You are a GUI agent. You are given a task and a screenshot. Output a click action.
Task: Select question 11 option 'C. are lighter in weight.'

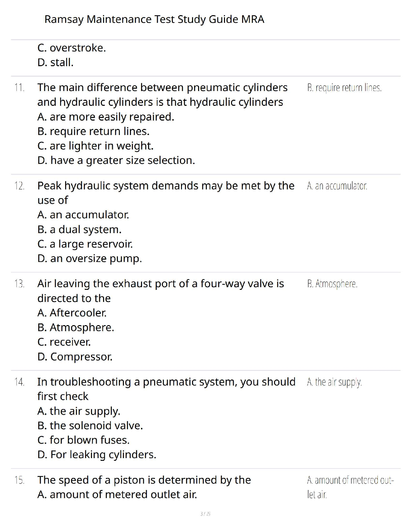pyautogui.click(x=95, y=146)
